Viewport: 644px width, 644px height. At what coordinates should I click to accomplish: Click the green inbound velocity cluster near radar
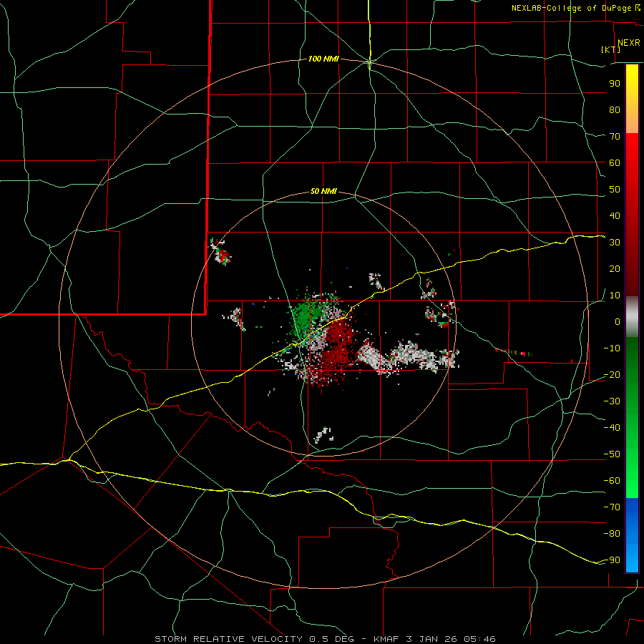click(306, 317)
